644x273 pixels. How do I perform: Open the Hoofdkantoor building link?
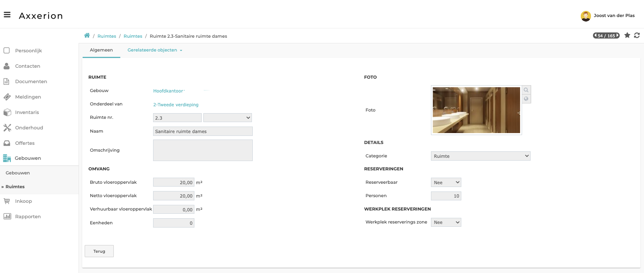pyautogui.click(x=168, y=91)
